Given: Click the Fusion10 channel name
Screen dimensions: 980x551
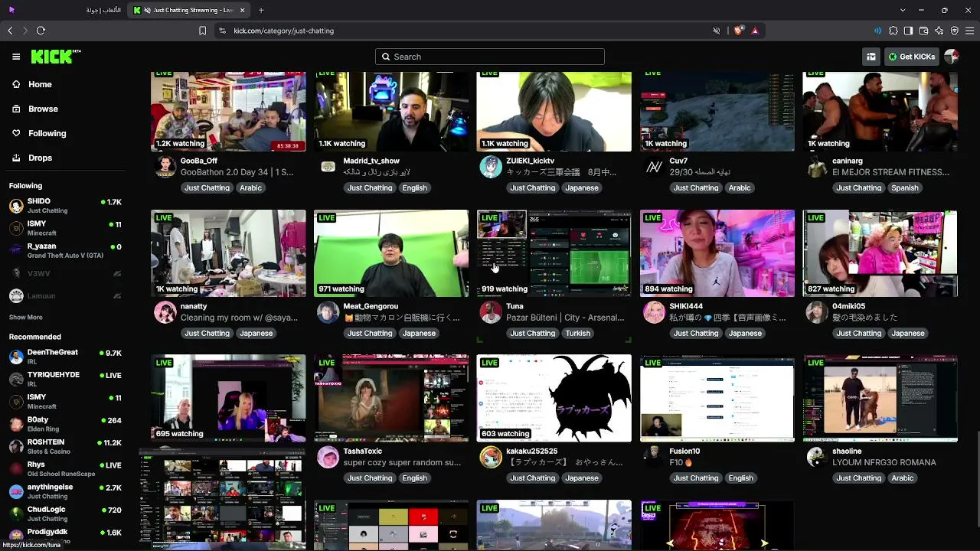Looking at the screenshot, I should click(x=684, y=451).
